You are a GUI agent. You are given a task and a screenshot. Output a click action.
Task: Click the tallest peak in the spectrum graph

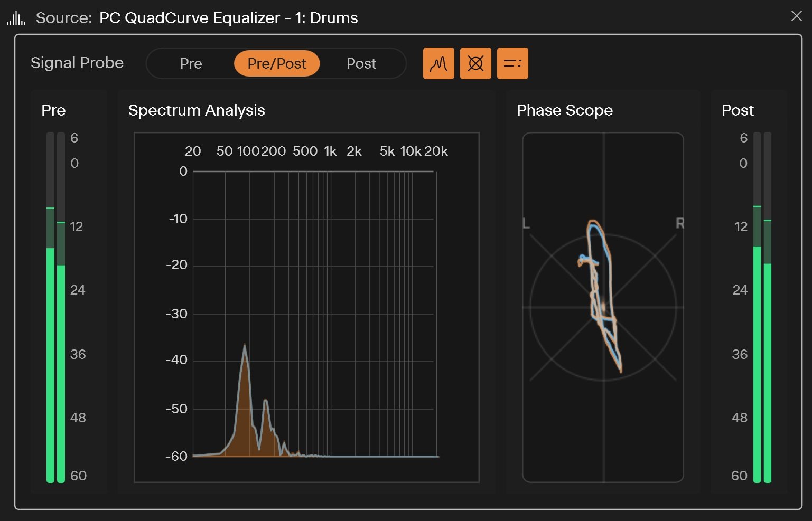coord(245,346)
